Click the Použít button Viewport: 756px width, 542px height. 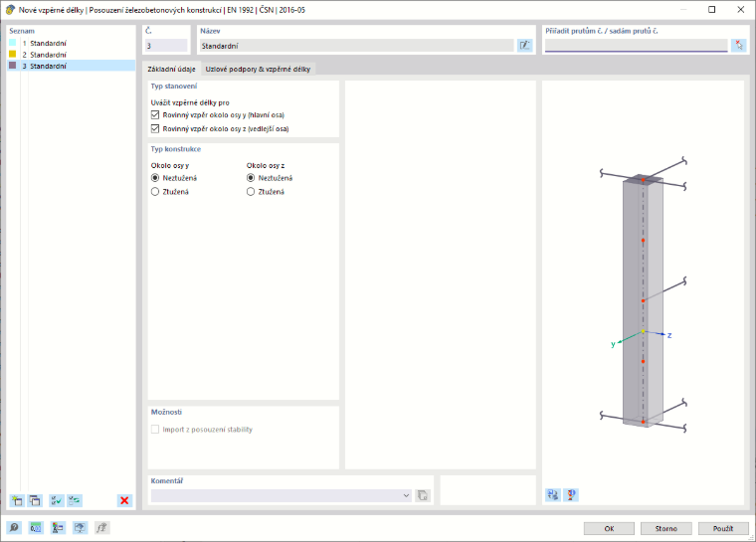[723, 528]
